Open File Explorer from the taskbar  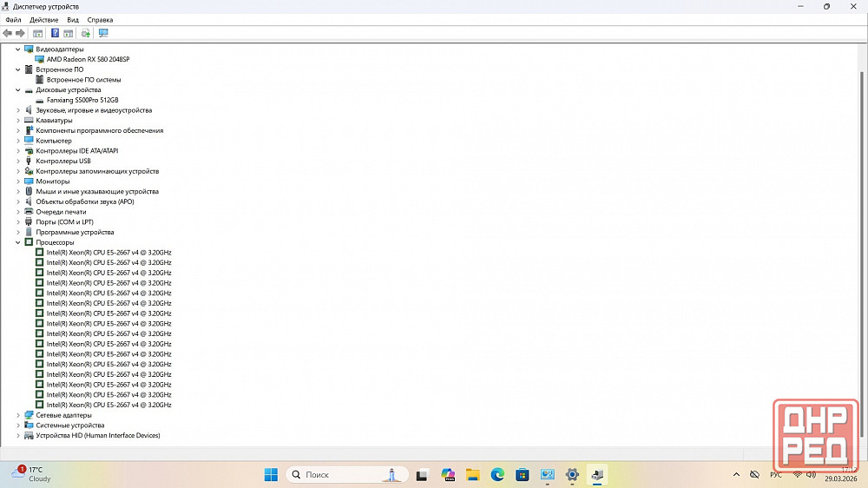472,475
